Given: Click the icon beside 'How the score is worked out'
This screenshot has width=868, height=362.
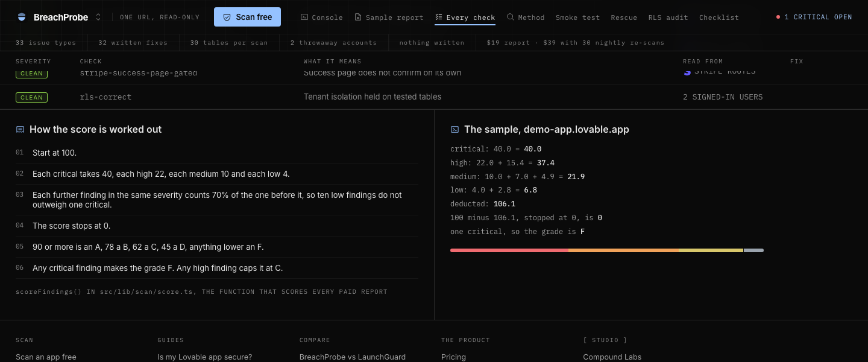Looking at the screenshot, I should [x=20, y=130].
